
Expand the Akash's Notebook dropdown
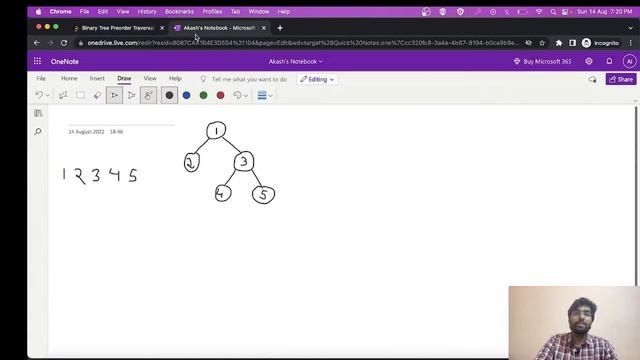click(x=296, y=61)
